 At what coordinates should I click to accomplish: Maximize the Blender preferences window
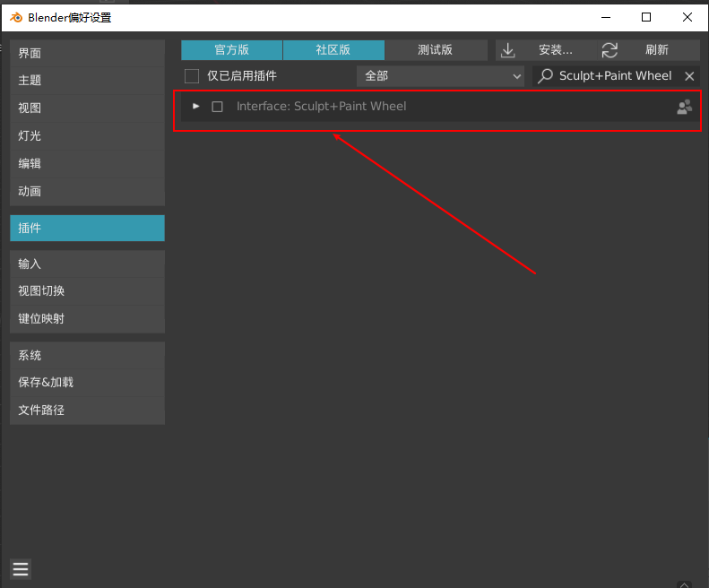tap(646, 18)
